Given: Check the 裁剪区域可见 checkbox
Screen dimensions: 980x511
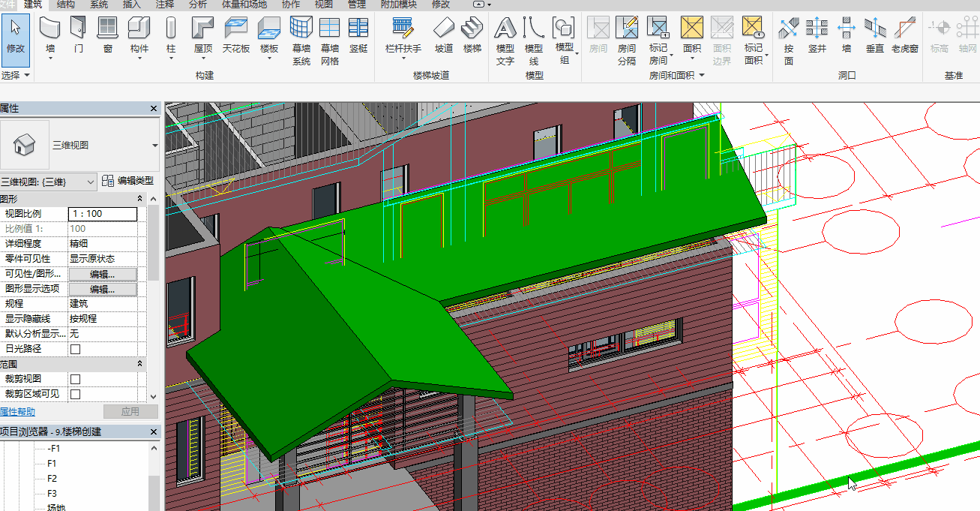Looking at the screenshot, I should (x=75, y=394).
